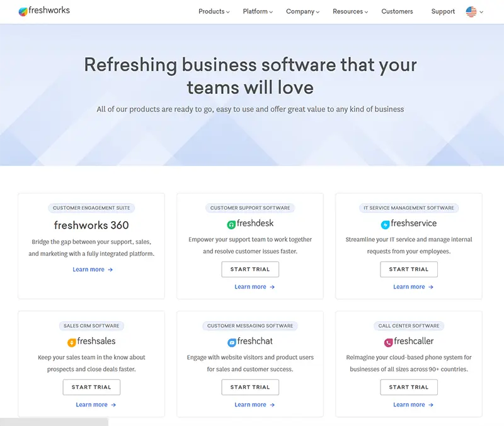Image resolution: width=504 pixels, height=426 pixels.
Task: Click freshservice description 'Streamline your IT service'
Action: click(409, 246)
